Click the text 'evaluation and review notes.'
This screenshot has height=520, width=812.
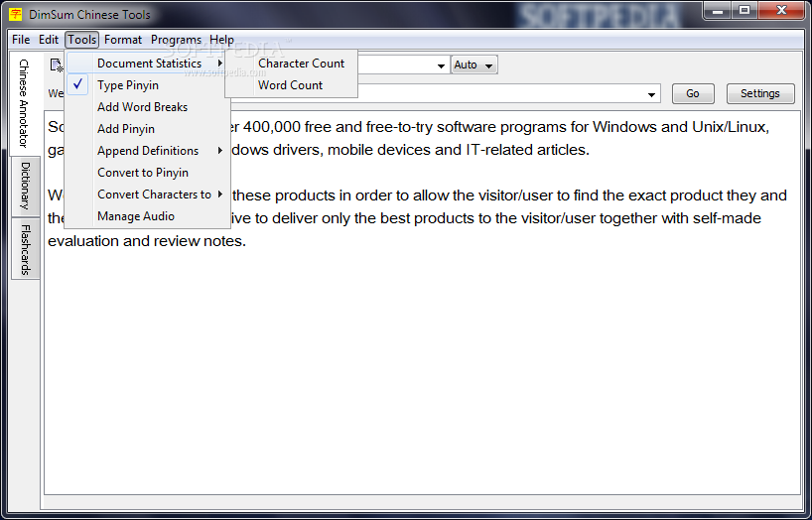[147, 241]
